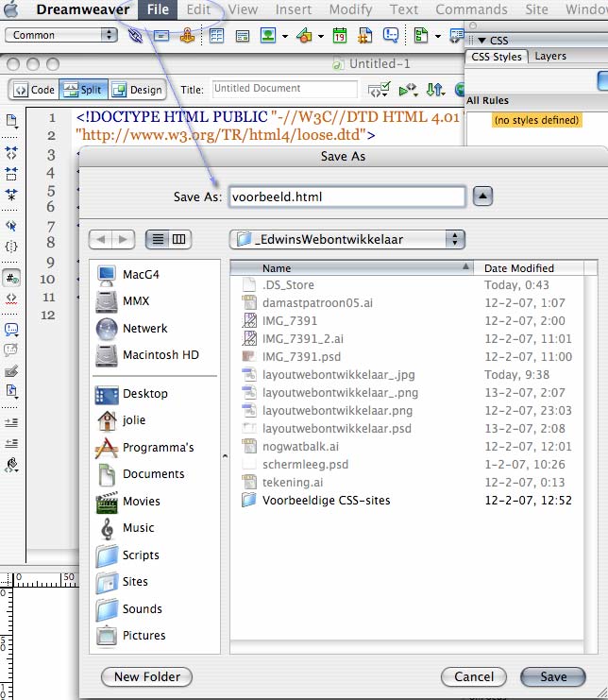Click the Balance Braces icon
The image size is (608, 700).
pyautogui.click(x=11, y=247)
